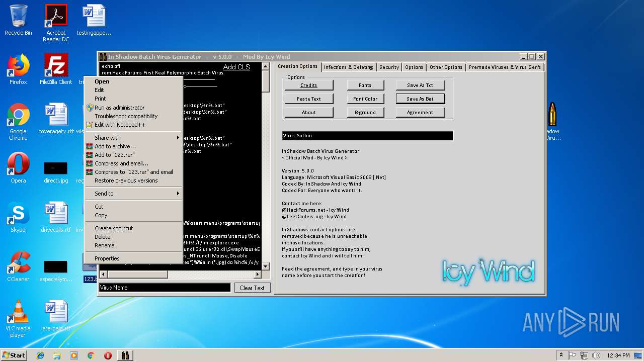The image size is (644, 362).
Task: Choose Compress to "123.rar" and email
Action: coord(133,172)
